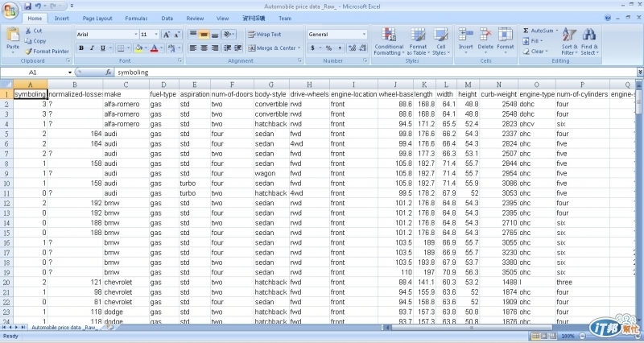The image size is (644, 343).
Task: Click the formula bar showing symboling
Action: click(375, 72)
